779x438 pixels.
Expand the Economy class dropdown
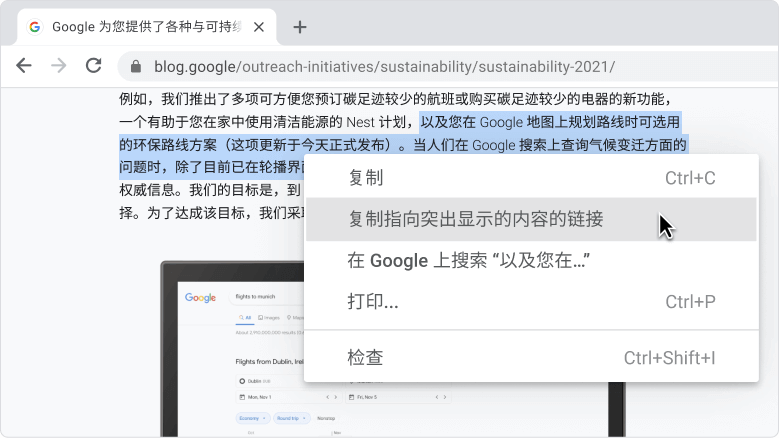click(253, 418)
